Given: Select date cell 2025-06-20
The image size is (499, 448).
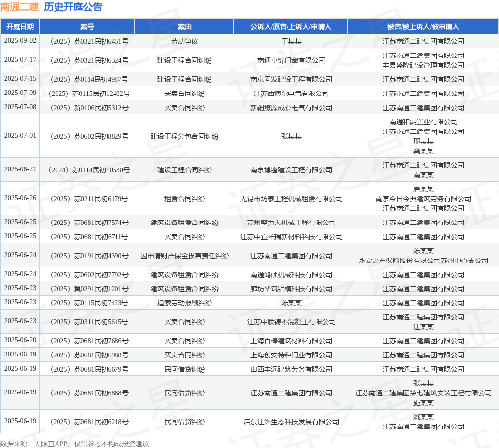Looking at the screenshot, I should pyautogui.click(x=20, y=340).
